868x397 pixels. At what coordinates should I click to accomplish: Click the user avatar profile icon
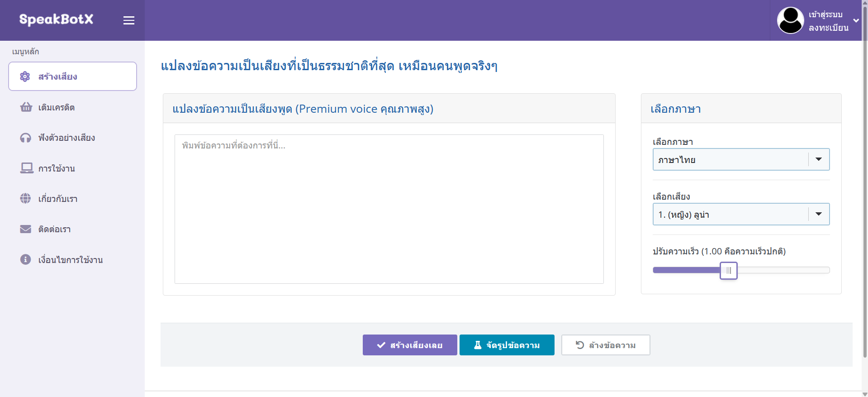[790, 20]
